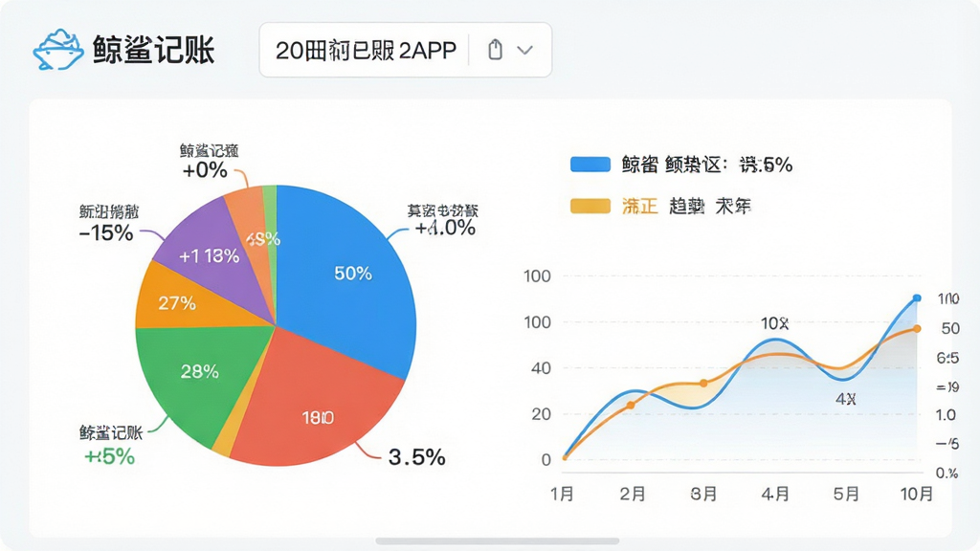Expand the dropdown chevron arrow
This screenshot has height=551, width=980.
(525, 50)
